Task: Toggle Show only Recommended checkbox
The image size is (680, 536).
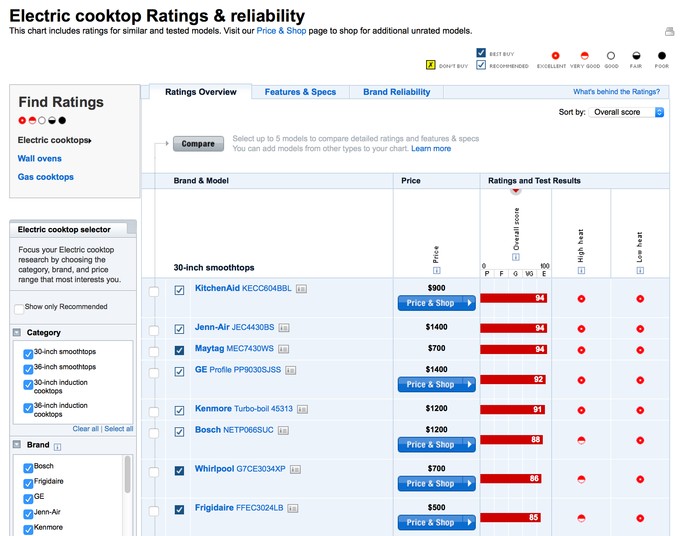Action: tap(19, 309)
